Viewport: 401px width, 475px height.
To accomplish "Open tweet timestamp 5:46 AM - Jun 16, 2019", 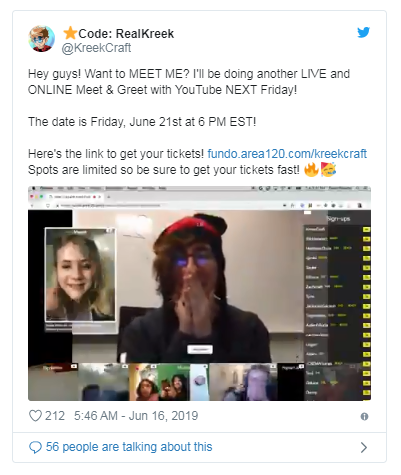I will coord(136,416).
